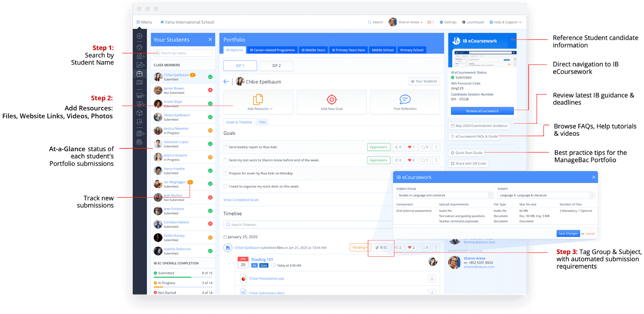
Task: Click Cancel link in IB eCoursework dialog
Action: (590, 234)
